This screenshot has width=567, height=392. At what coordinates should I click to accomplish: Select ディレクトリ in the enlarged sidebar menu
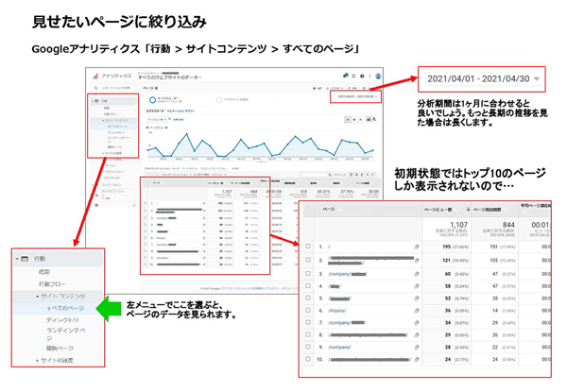(62, 320)
